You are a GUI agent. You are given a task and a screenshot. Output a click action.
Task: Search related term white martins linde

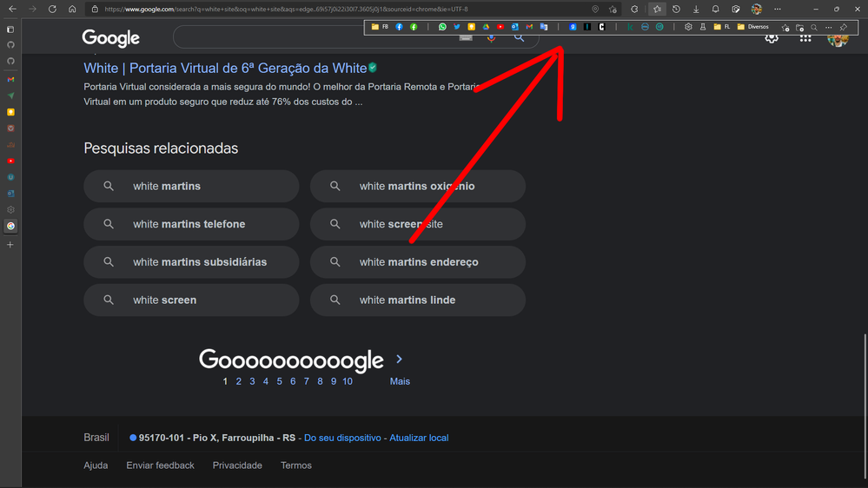(418, 300)
